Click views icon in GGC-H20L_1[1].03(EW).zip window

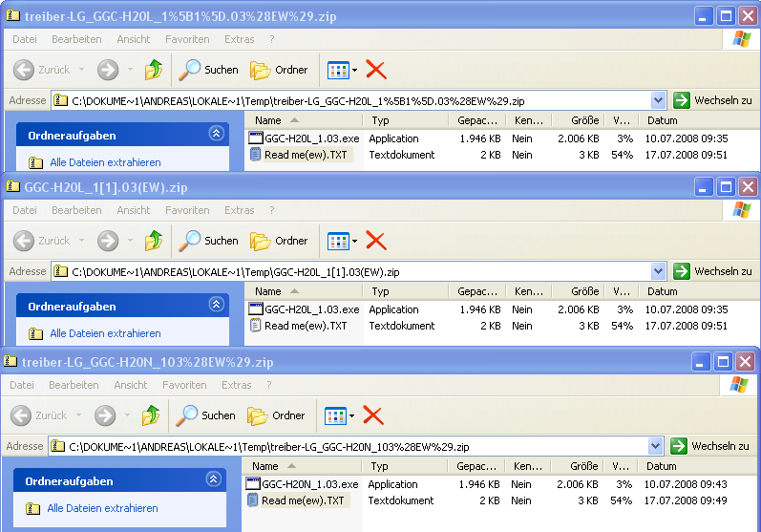338,242
